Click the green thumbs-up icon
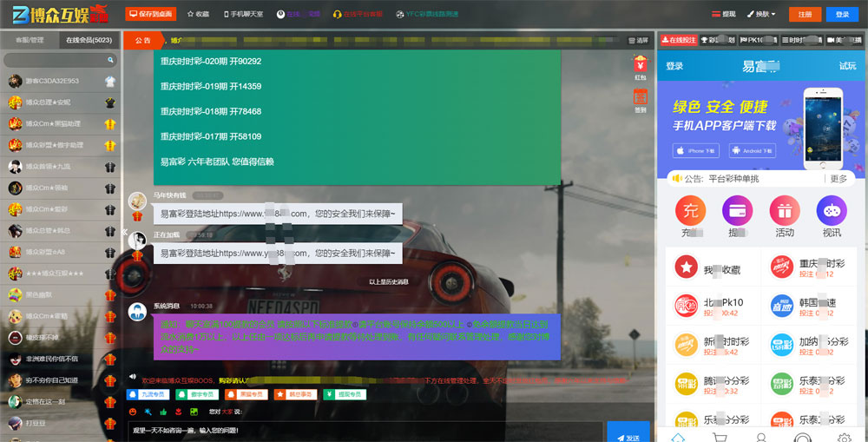The image size is (868, 442). click(163, 411)
